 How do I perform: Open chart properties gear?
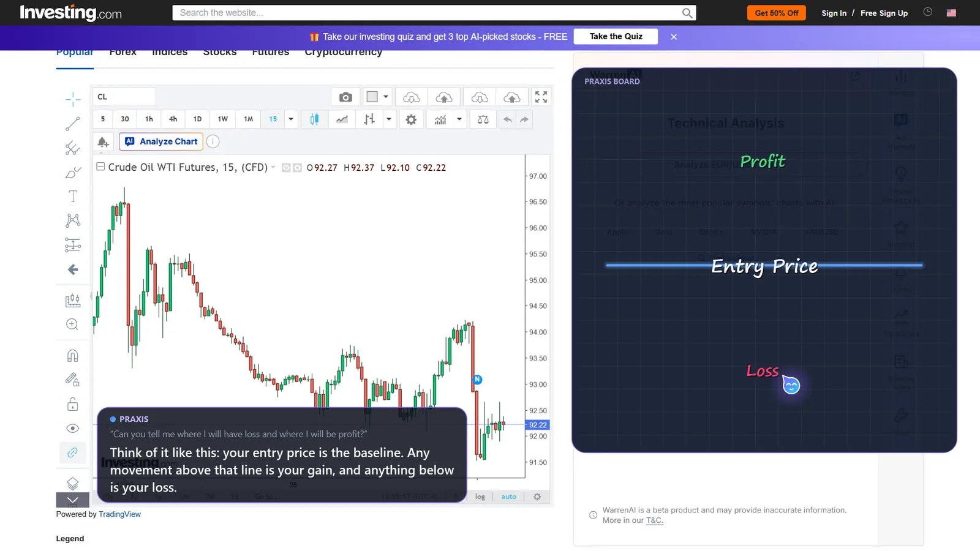coord(411,119)
